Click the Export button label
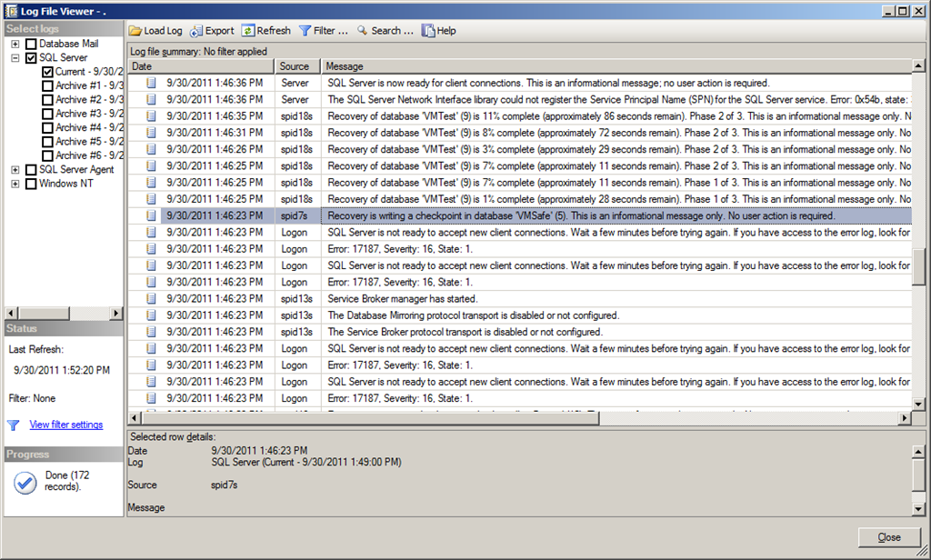Image resolution: width=931 pixels, height=560 pixels. 220,31
